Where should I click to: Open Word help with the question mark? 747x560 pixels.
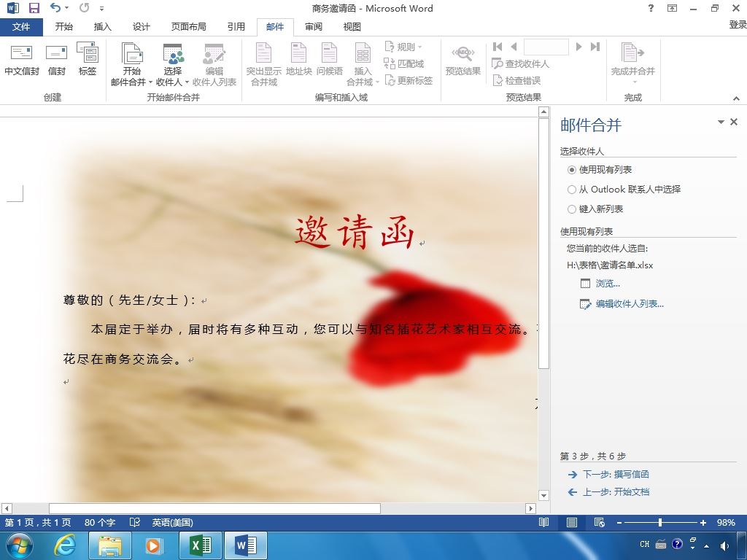point(651,8)
